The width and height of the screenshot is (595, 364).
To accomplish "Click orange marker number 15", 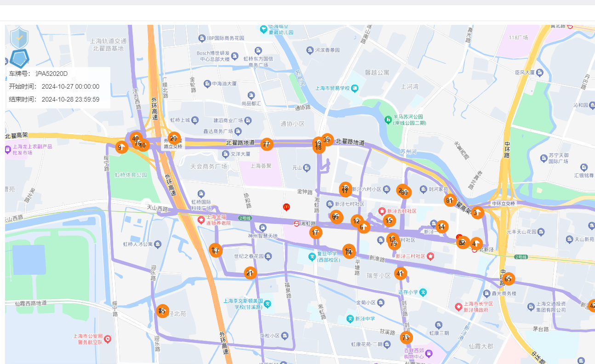I will (389, 221).
